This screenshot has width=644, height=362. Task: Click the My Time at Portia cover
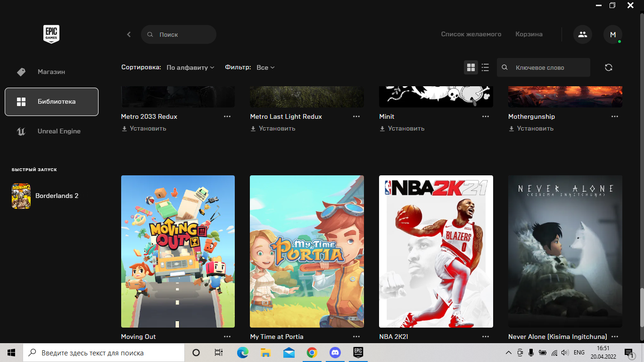[307, 251]
